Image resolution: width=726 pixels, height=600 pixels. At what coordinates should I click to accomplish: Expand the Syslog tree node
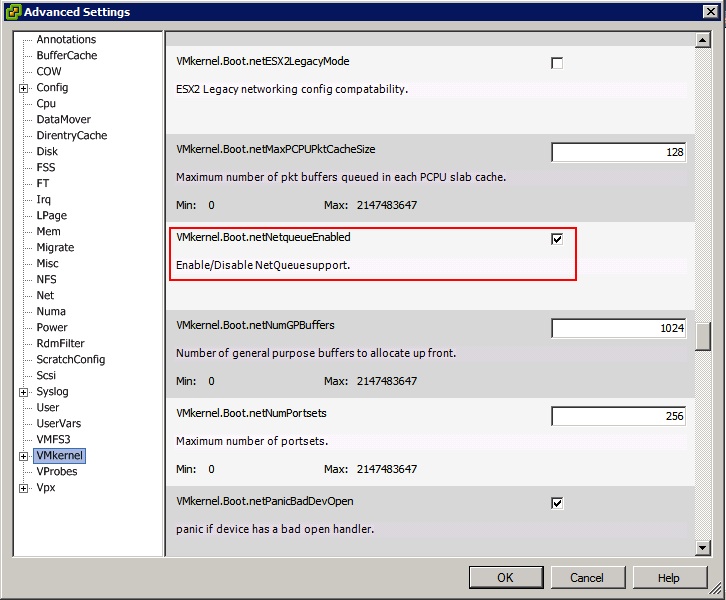coord(23,392)
